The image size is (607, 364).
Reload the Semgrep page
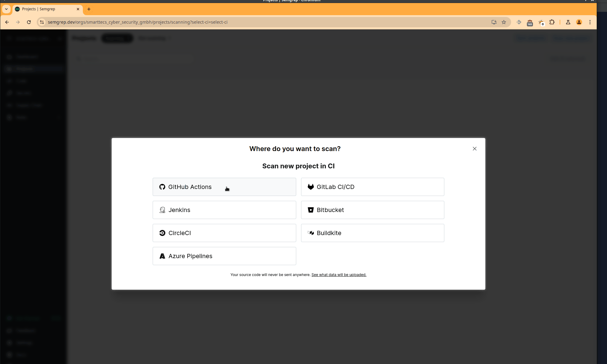(x=29, y=22)
